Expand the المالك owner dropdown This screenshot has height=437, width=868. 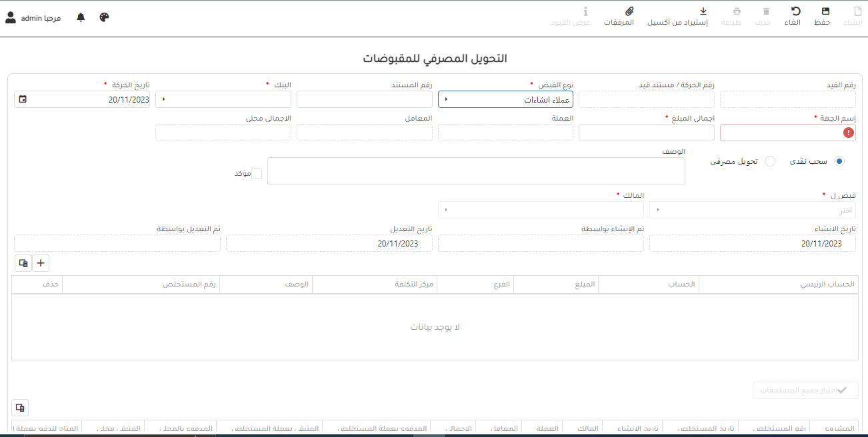point(541,210)
